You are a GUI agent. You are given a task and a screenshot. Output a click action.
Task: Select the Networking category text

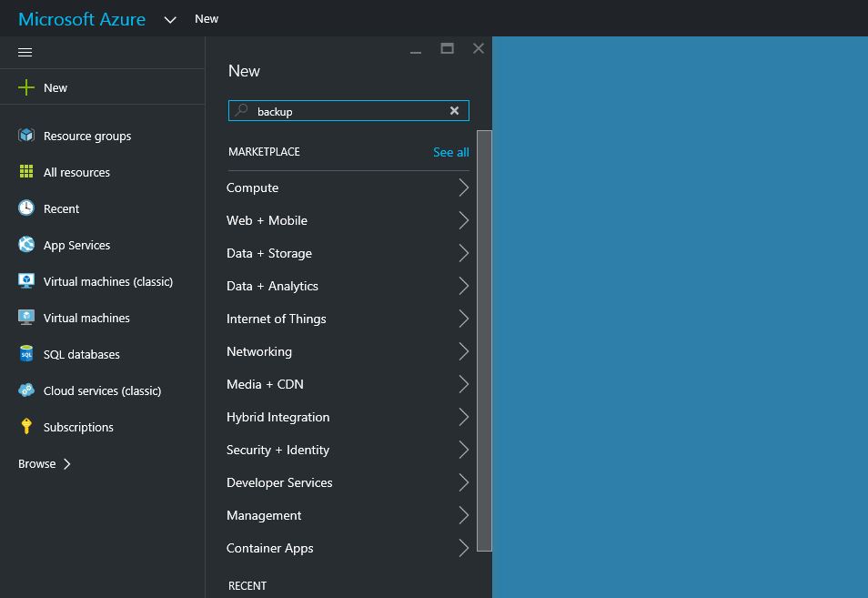coord(259,351)
